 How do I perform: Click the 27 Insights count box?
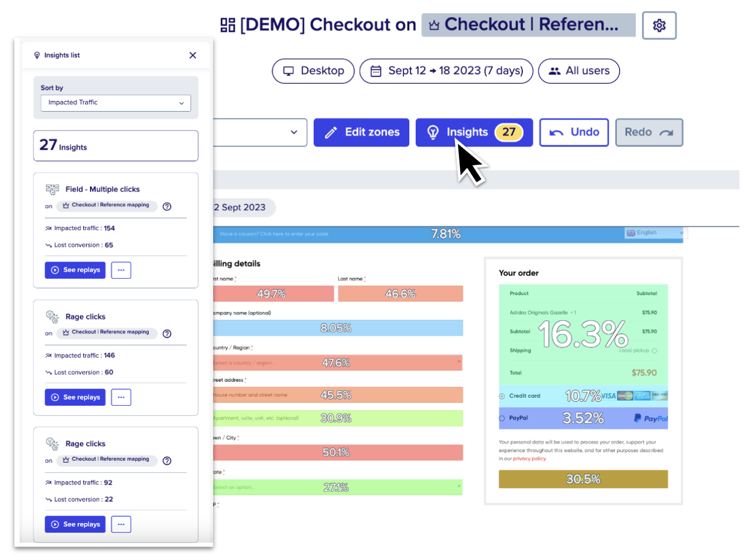point(116,146)
